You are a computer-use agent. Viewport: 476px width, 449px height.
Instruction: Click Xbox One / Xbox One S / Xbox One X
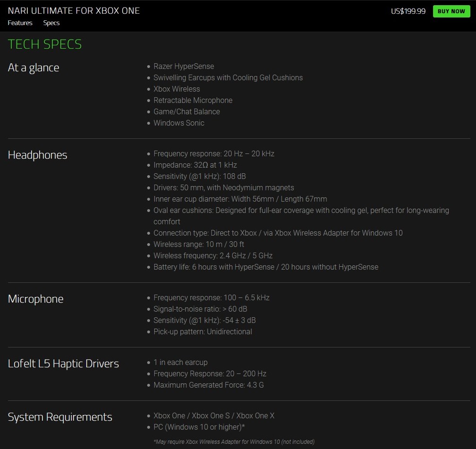(214, 415)
